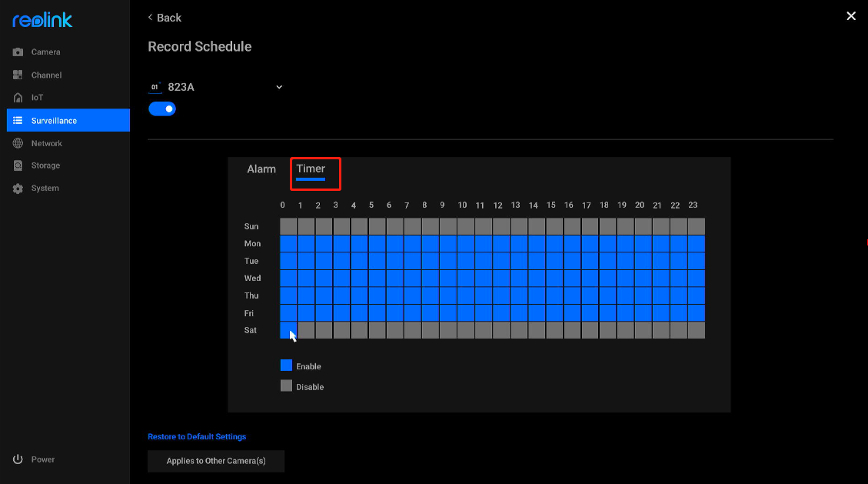Open the System gear icon
The height and width of the screenshot is (484, 868).
point(18,189)
